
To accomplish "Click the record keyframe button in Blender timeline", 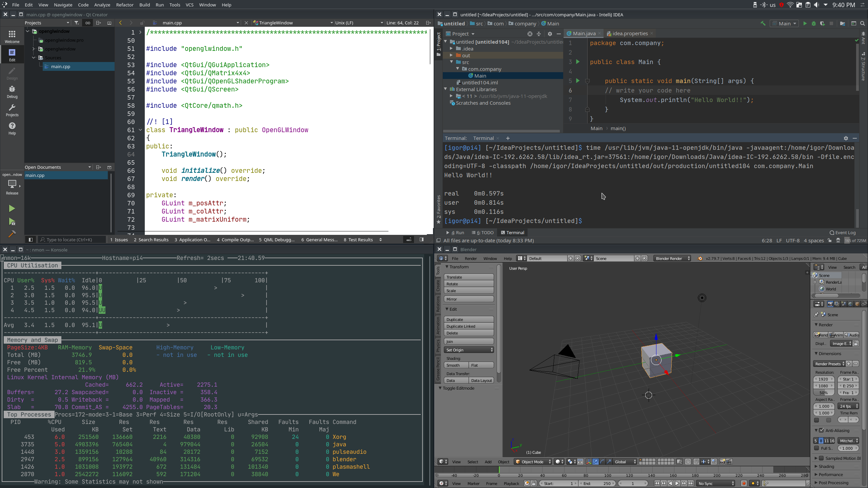I will click(744, 483).
